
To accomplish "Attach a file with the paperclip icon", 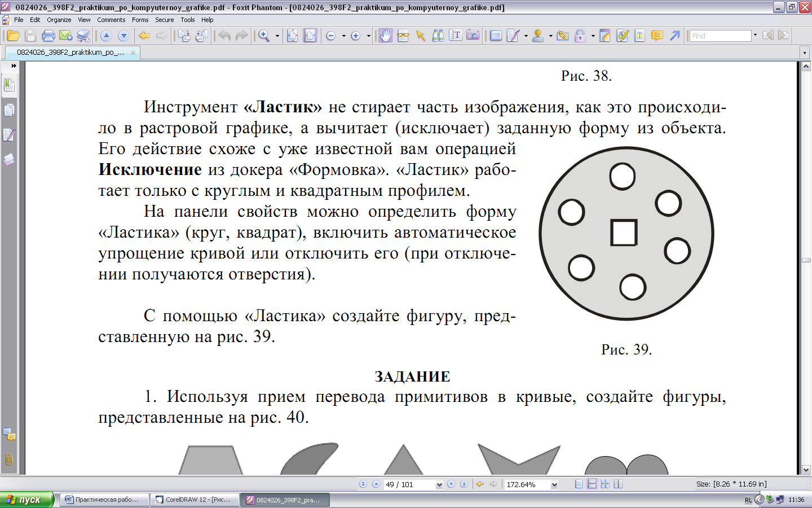I will 563,36.
